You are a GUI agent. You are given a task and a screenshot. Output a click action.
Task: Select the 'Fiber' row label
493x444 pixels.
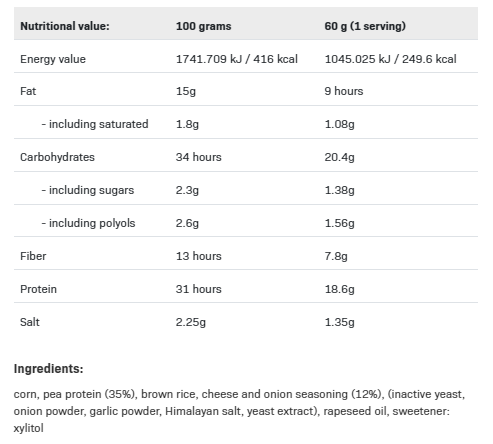click(x=33, y=256)
